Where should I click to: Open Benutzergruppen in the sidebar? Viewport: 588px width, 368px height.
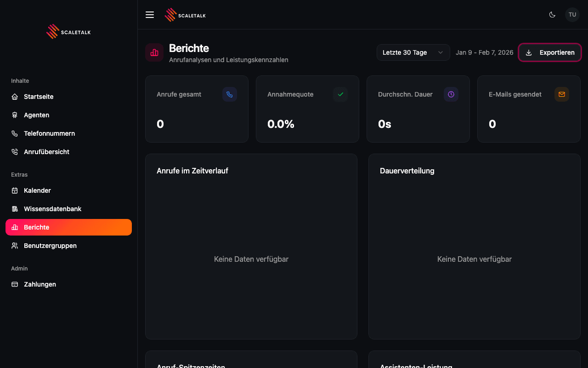(68, 246)
